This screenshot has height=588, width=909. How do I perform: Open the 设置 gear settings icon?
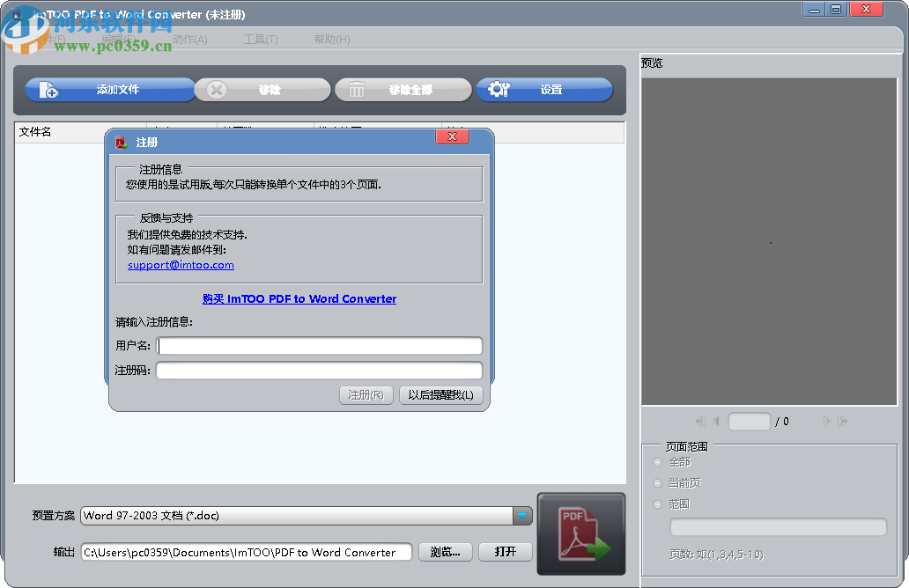click(x=497, y=89)
